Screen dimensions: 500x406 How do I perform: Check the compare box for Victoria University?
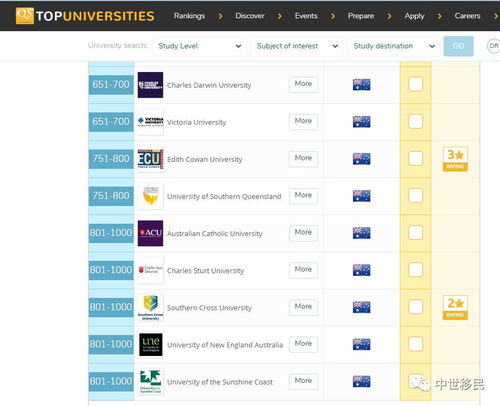pos(415,121)
